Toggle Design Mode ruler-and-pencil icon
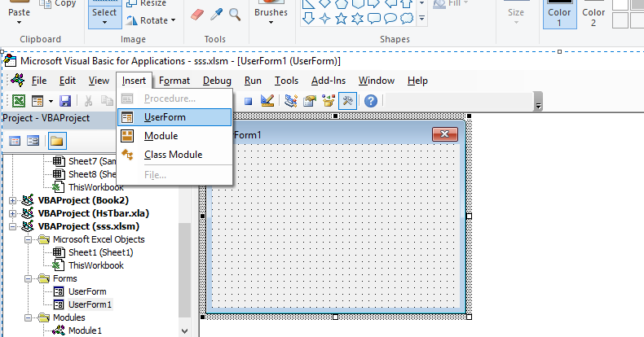The width and height of the screenshot is (644, 337). pyautogui.click(x=267, y=100)
